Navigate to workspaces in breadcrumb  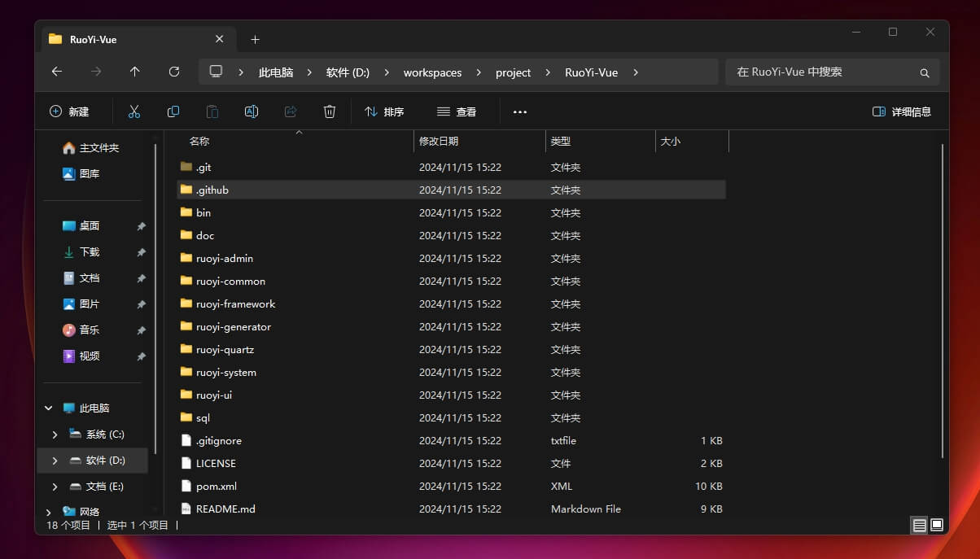(432, 72)
